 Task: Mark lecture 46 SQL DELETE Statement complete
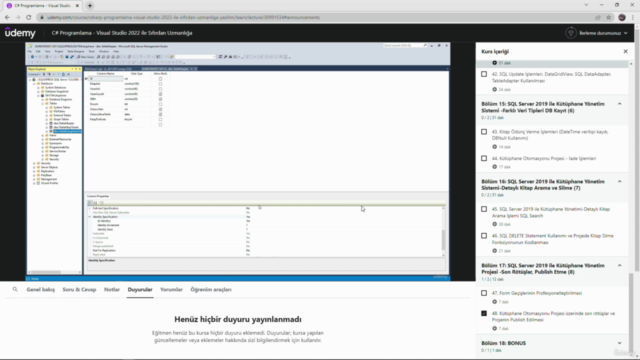(484, 236)
